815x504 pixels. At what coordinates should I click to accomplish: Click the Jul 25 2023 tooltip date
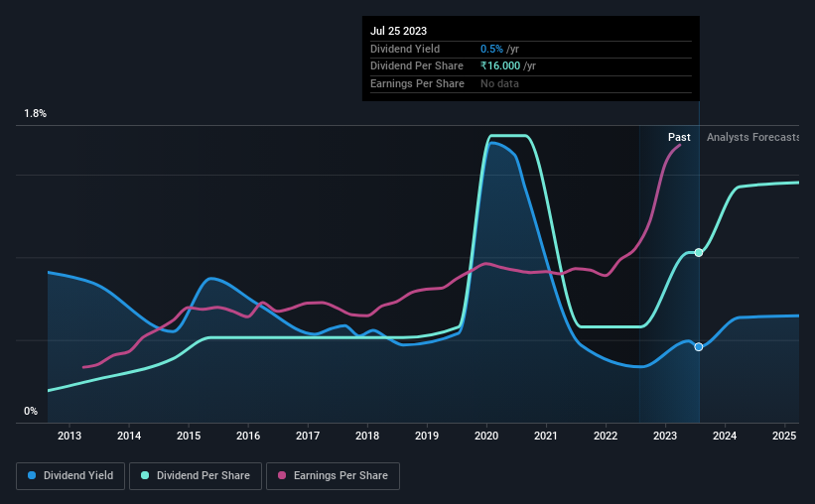(399, 31)
